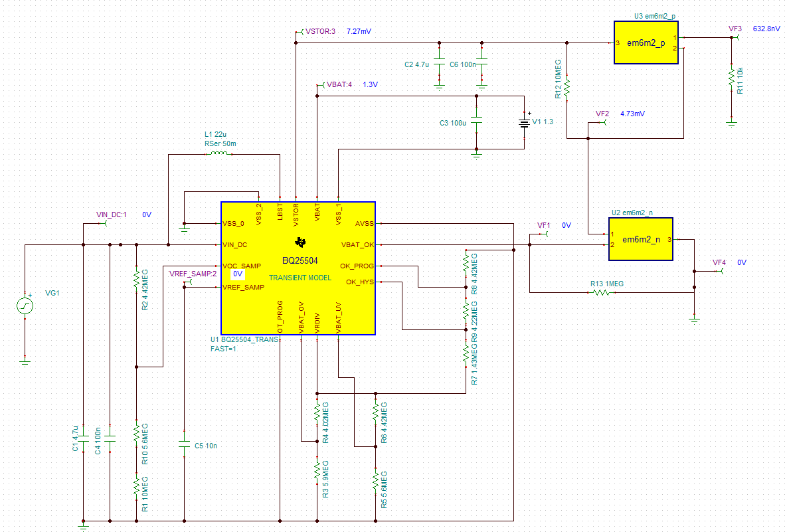Image resolution: width=787 pixels, height=532 pixels.
Task: Click ground symbol below VG1 source
Action: 25,361
